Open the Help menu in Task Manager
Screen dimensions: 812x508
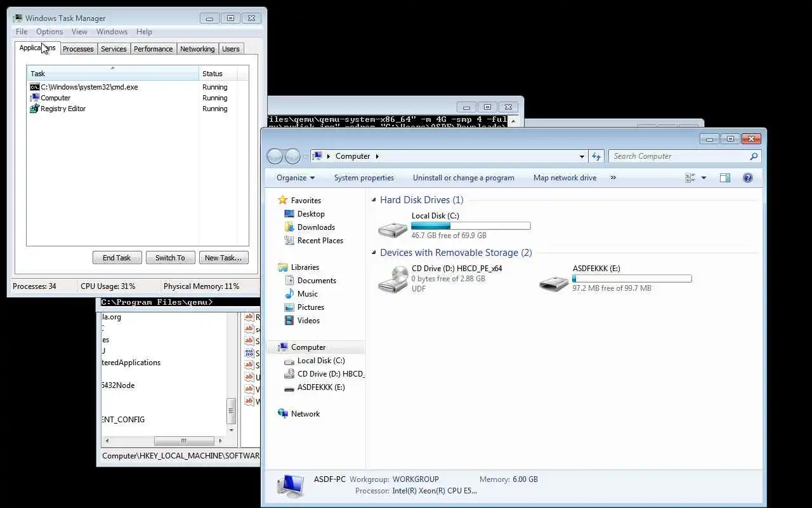[x=144, y=32]
